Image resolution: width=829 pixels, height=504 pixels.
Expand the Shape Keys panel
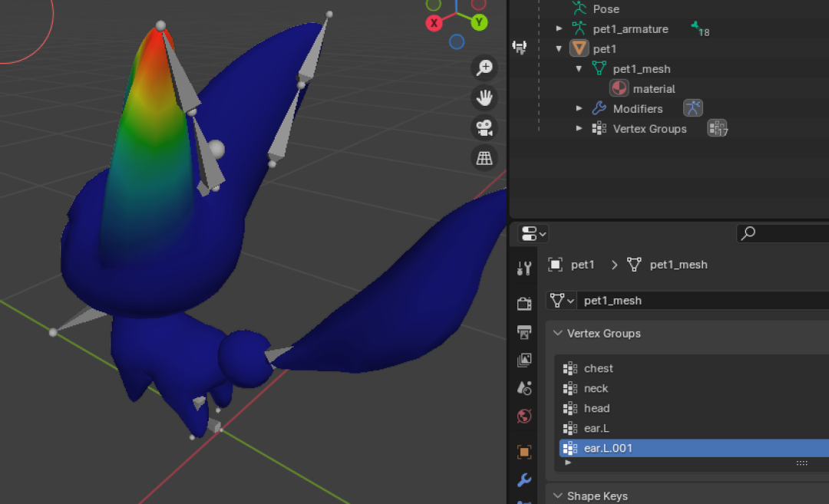557,496
